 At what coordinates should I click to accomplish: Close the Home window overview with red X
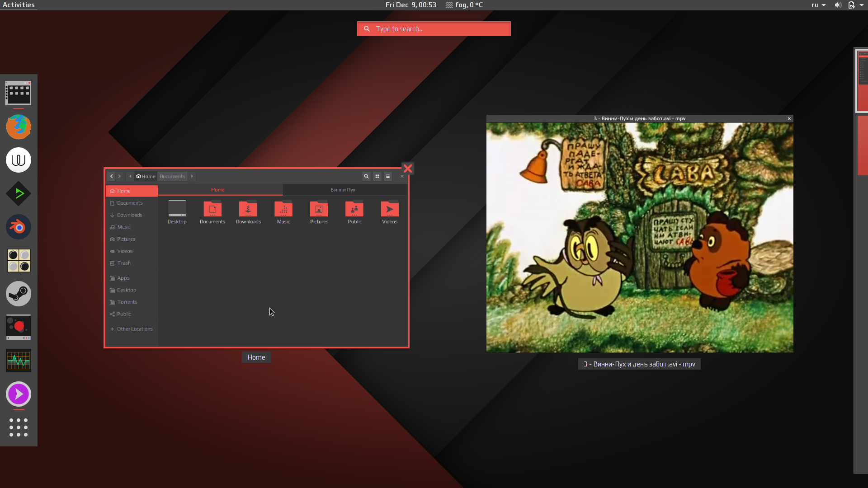[408, 169]
